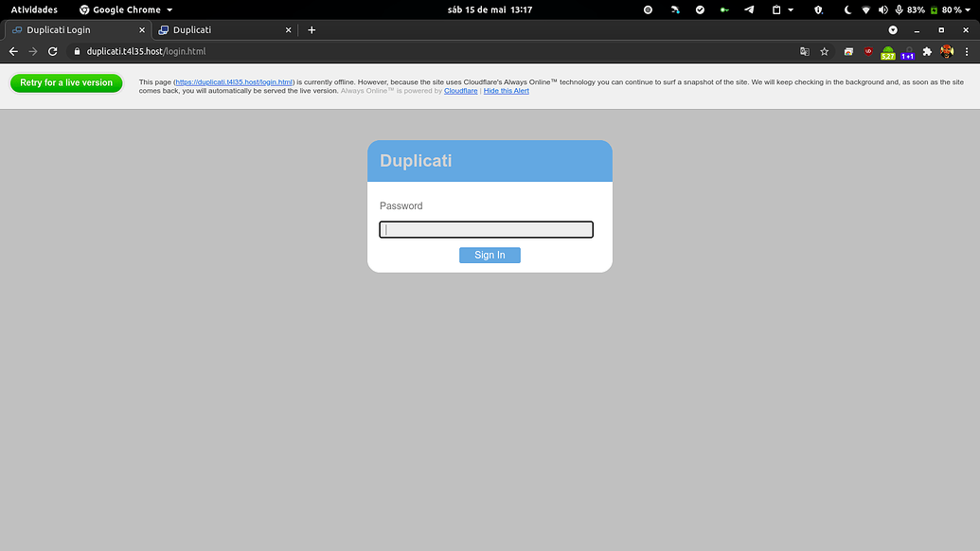Open the Google Chrome app menu

point(126,10)
